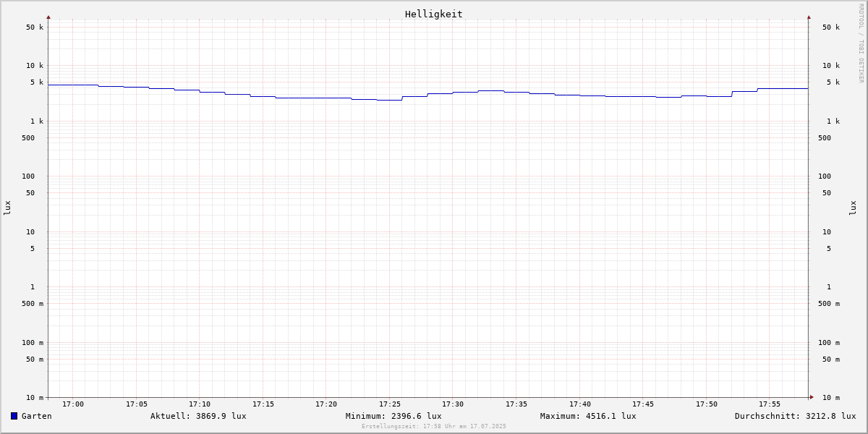Select the Maximum: 4516.1 lux value
Viewport: 868px width, 434px height.
tap(588, 416)
